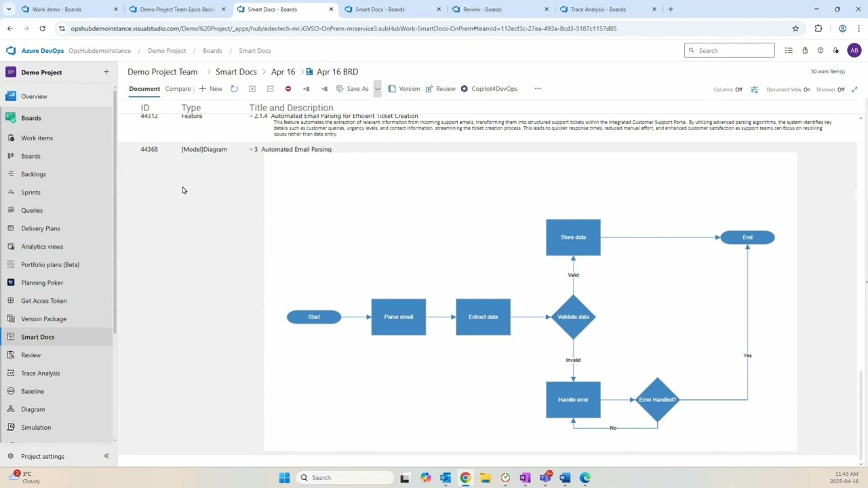This screenshot has width=868, height=488.
Task: Toggle the Discover Off switch
Action: (831, 89)
